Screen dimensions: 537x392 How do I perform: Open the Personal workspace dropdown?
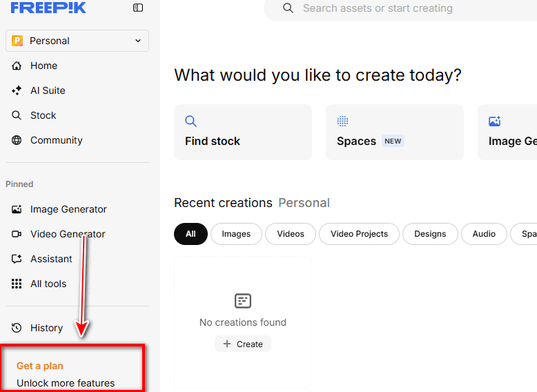tap(77, 41)
